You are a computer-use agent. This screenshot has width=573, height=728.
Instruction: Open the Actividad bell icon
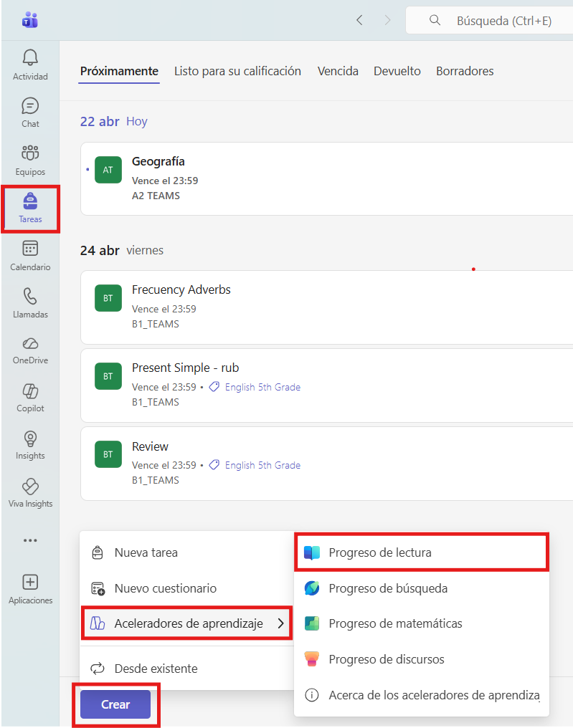point(30,57)
